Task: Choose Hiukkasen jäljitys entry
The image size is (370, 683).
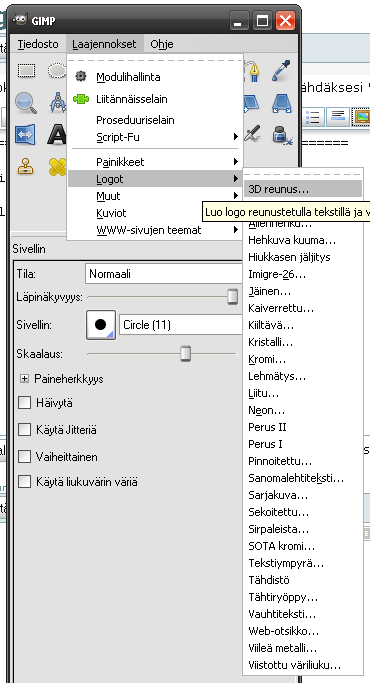Action: click(303, 257)
